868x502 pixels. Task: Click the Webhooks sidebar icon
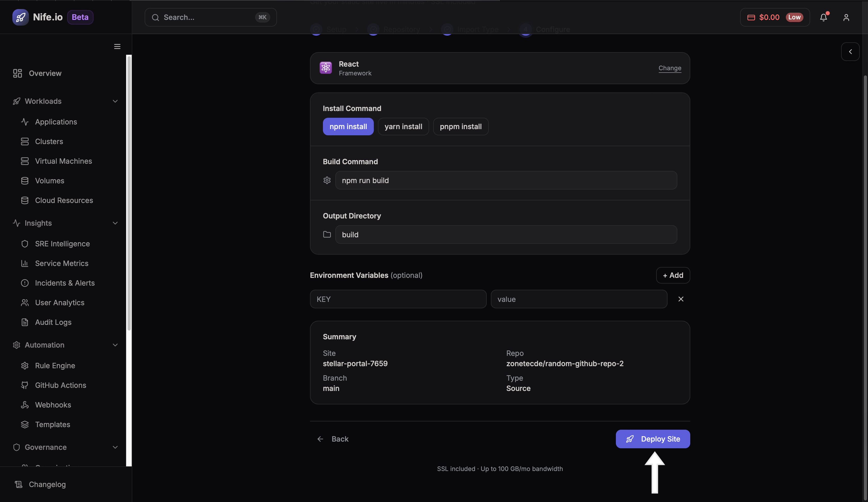click(25, 405)
